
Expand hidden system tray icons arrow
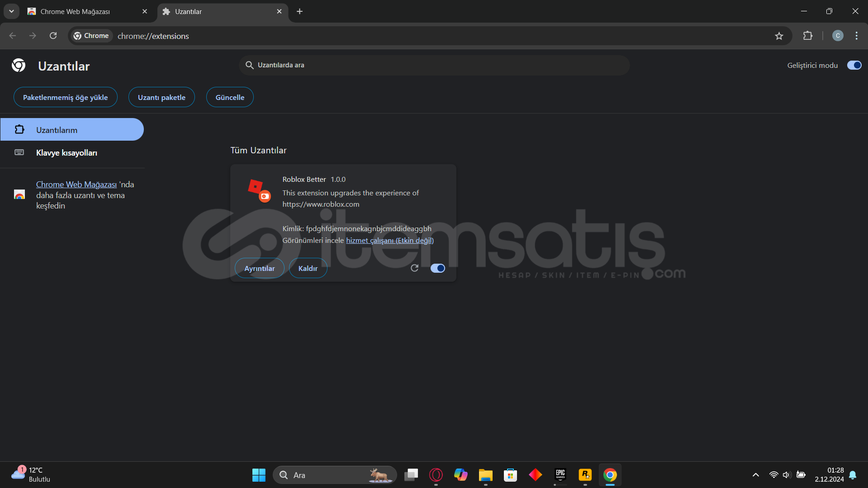point(756,475)
